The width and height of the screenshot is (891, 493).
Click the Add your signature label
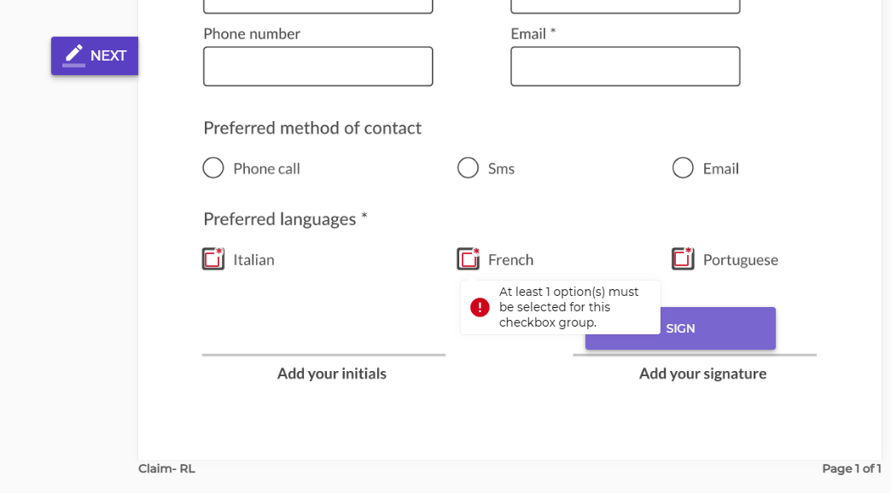coord(702,374)
